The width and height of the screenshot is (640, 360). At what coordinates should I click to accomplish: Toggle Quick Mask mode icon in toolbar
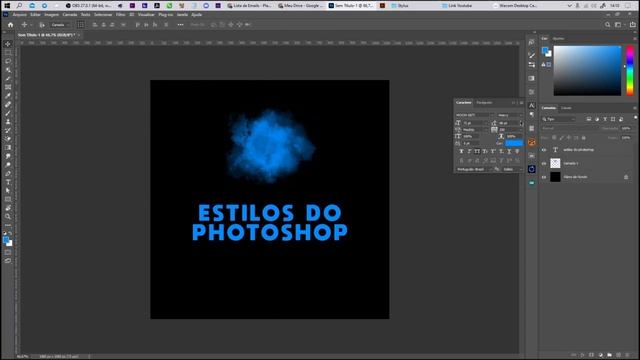tap(8, 253)
